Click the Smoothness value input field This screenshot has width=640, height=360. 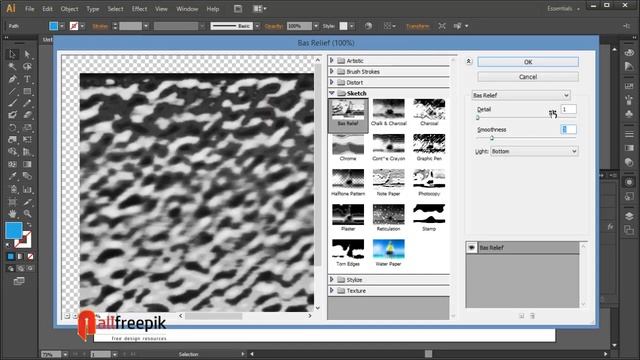click(569, 129)
